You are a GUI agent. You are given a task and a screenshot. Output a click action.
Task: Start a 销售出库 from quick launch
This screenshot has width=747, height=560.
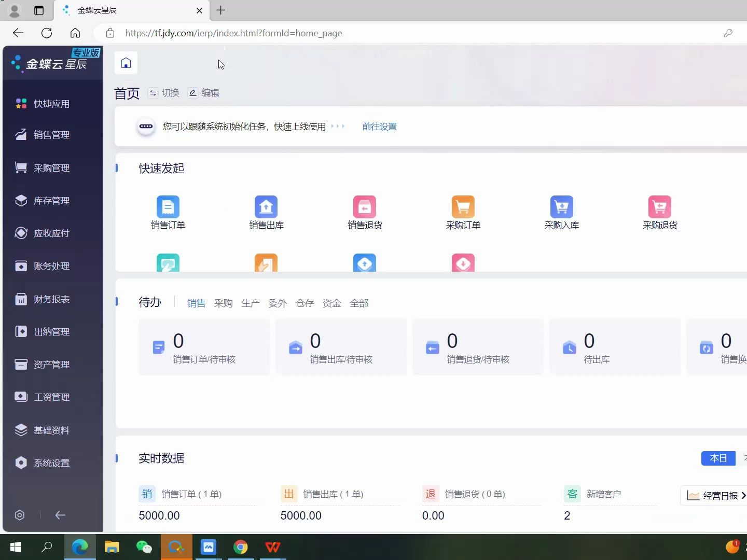point(266,213)
